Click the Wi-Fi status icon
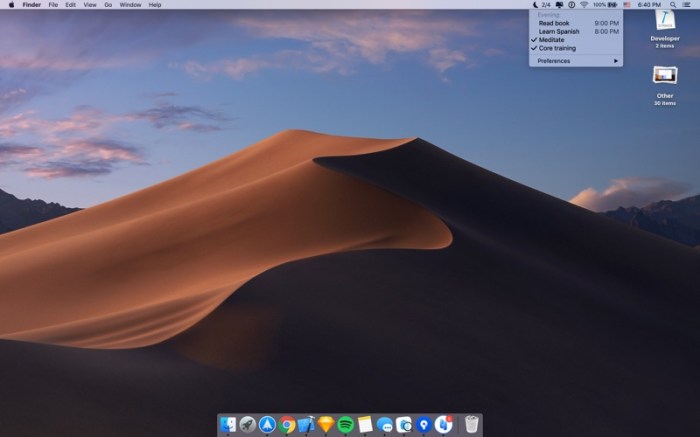The width and height of the screenshot is (700, 437). pyautogui.click(x=584, y=5)
